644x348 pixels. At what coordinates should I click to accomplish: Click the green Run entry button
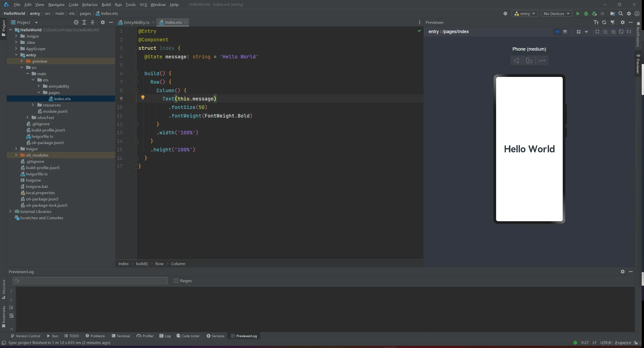pyautogui.click(x=578, y=14)
